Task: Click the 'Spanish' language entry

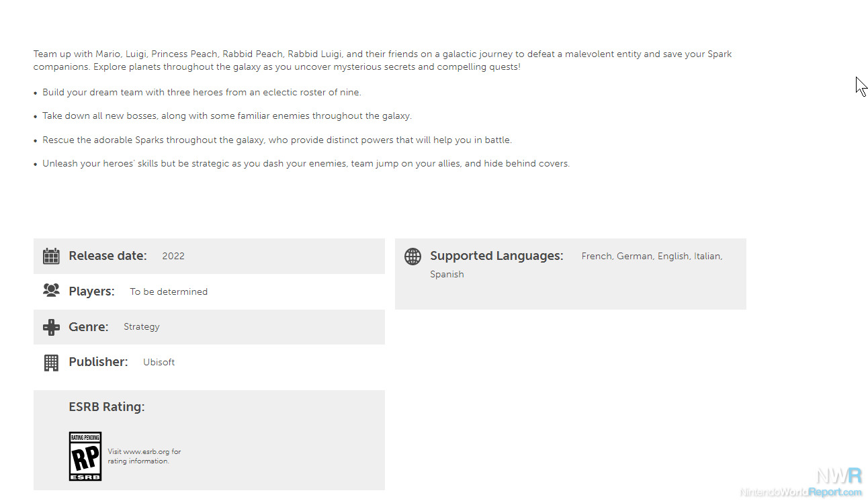Action: point(447,274)
